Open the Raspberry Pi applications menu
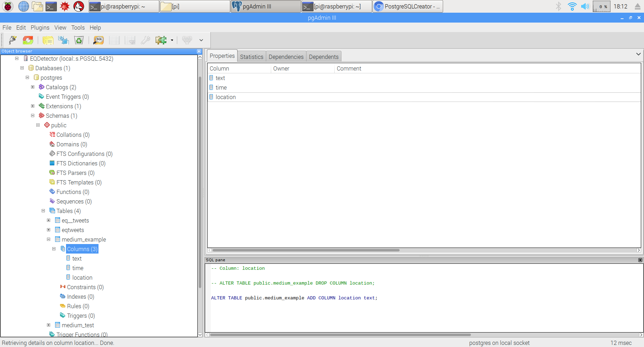Image resolution: width=644 pixels, height=347 pixels. pos(8,6)
